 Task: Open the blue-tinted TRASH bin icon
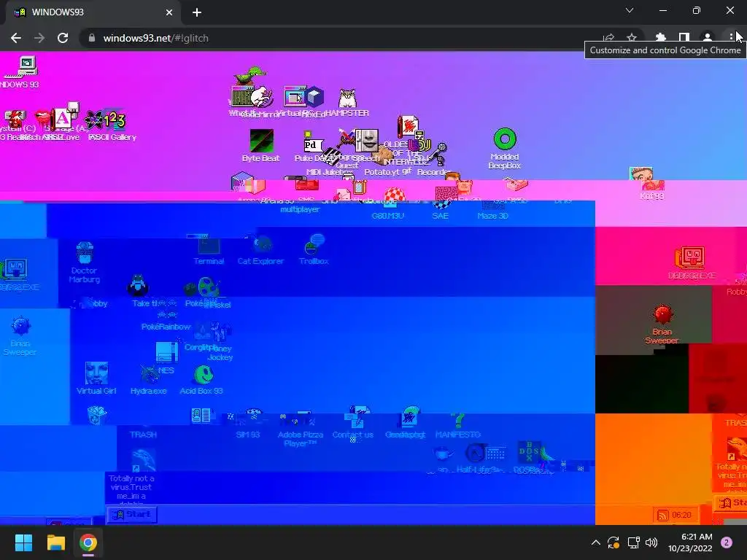pos(97,415)
